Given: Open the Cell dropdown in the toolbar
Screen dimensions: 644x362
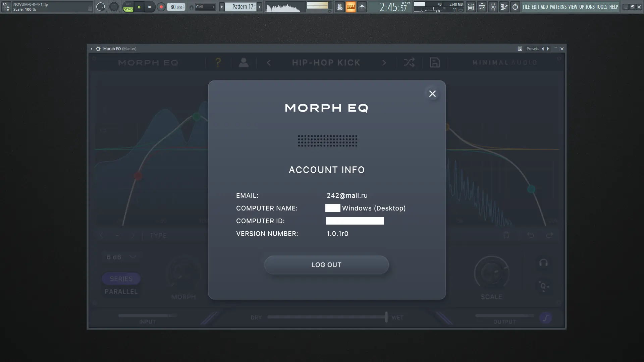Looking at the screenshot, I should point(205,6).
